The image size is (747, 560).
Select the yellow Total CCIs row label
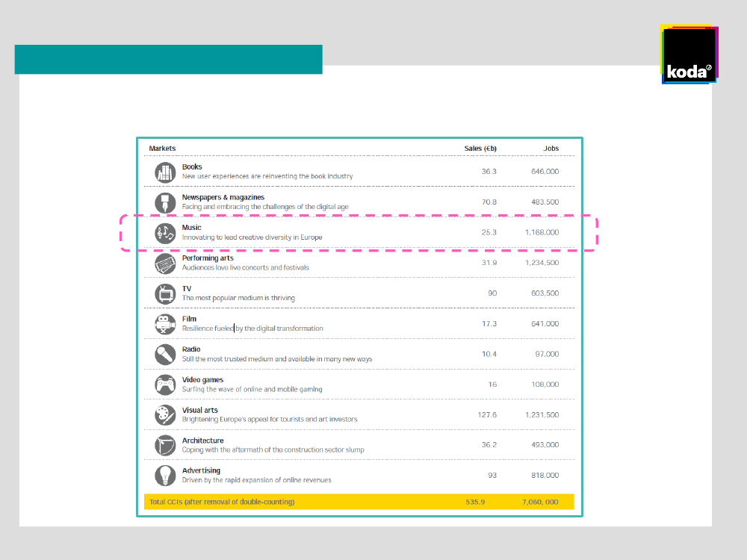(x=222, y=502)
